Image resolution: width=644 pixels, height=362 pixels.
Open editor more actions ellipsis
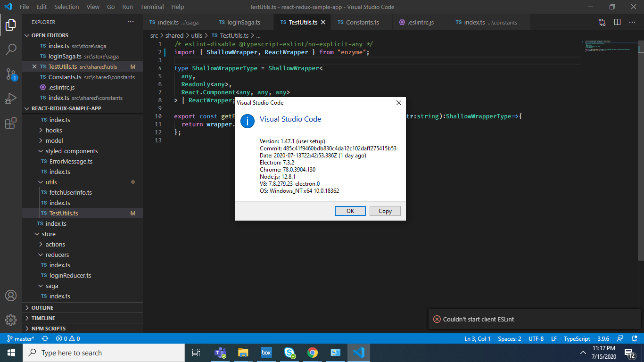pos(633,22)
